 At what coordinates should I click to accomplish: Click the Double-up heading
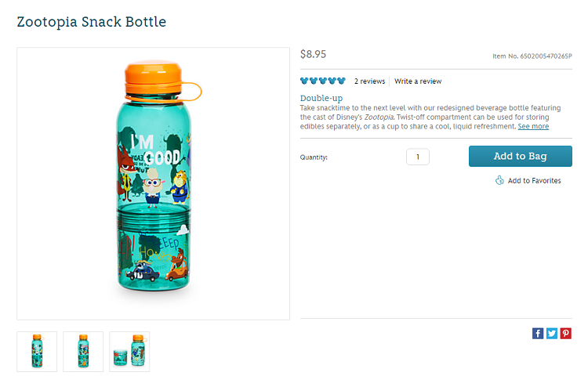coord(321,98)
